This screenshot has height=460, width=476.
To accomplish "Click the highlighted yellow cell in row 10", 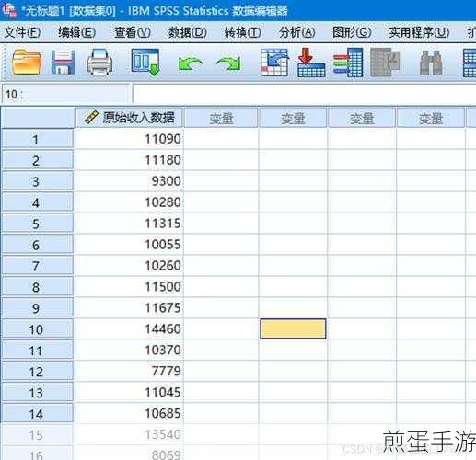I will 293,328.
